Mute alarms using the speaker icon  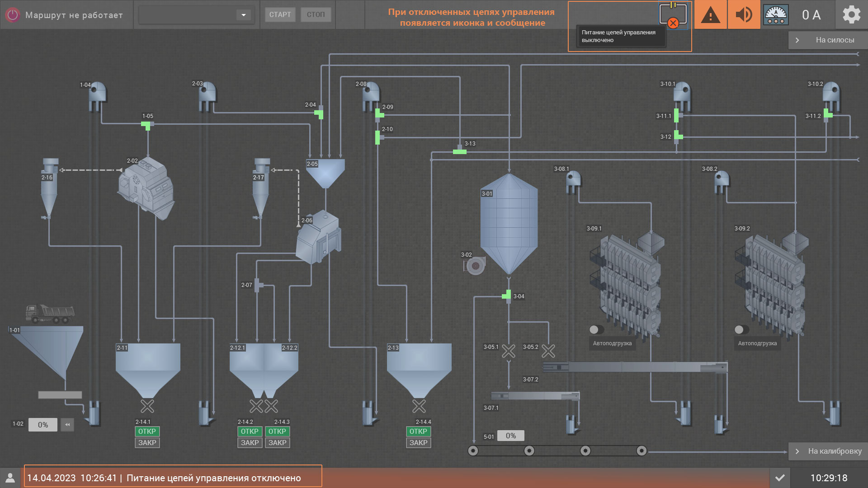point(744,14)
